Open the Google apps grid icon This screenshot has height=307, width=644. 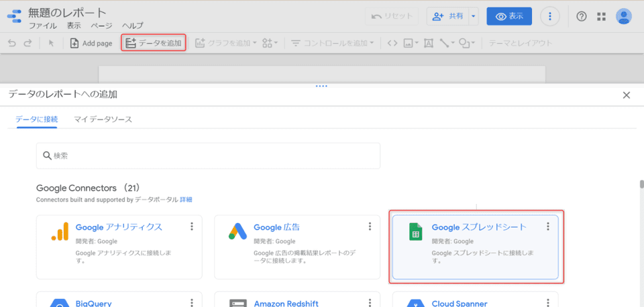pos(601,17)
